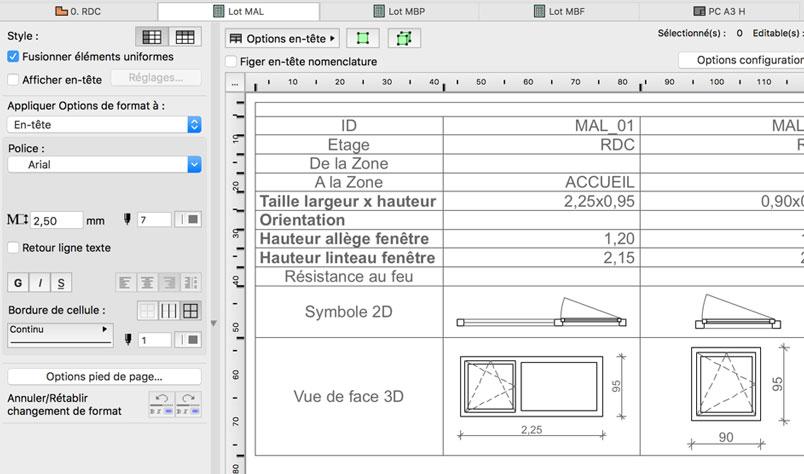Screen dimensions: 804x474
Task: Select the Vue de face 3D header cell
Action: click(349, 396)
